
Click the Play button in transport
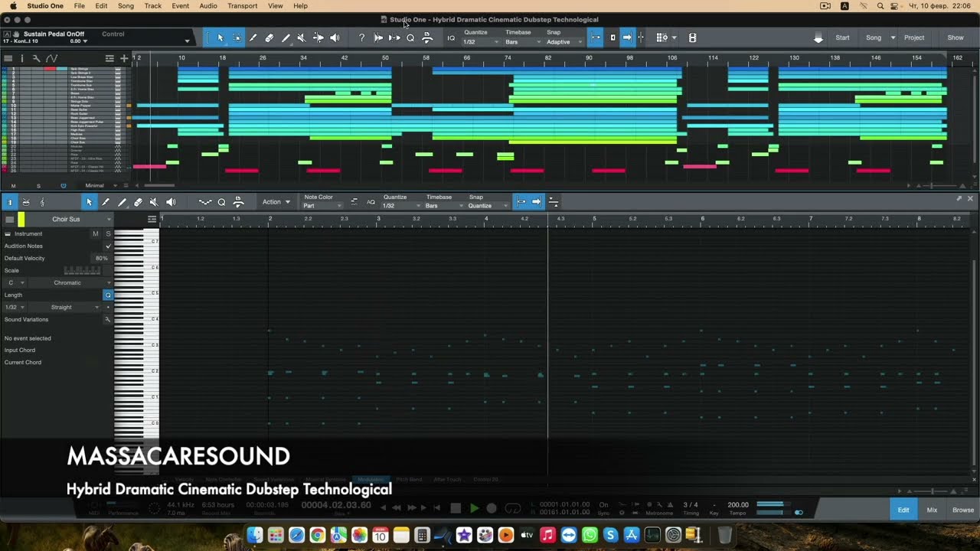point(474,508)
